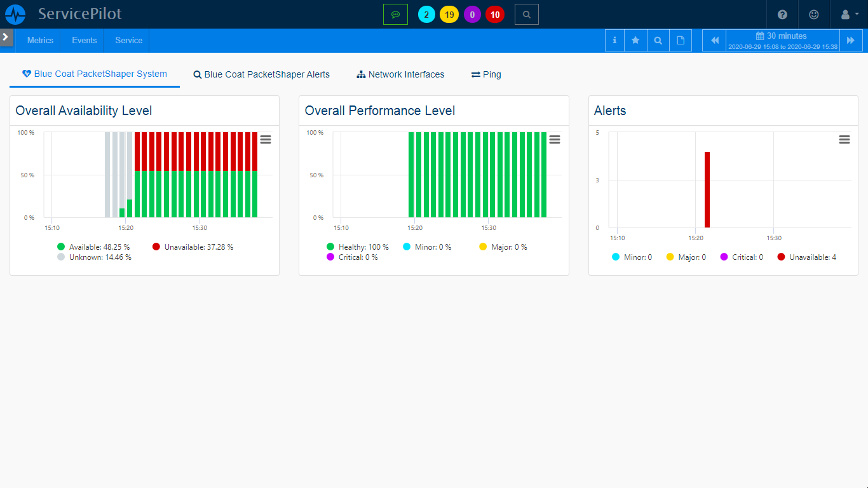The image size is (868, 488).
Task: Open the Alerts chart hamburger menu
Action: [x=844, y=140]
